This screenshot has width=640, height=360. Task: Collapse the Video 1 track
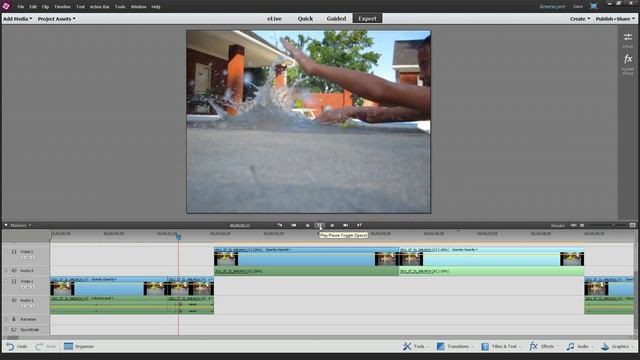coord(6,281)
